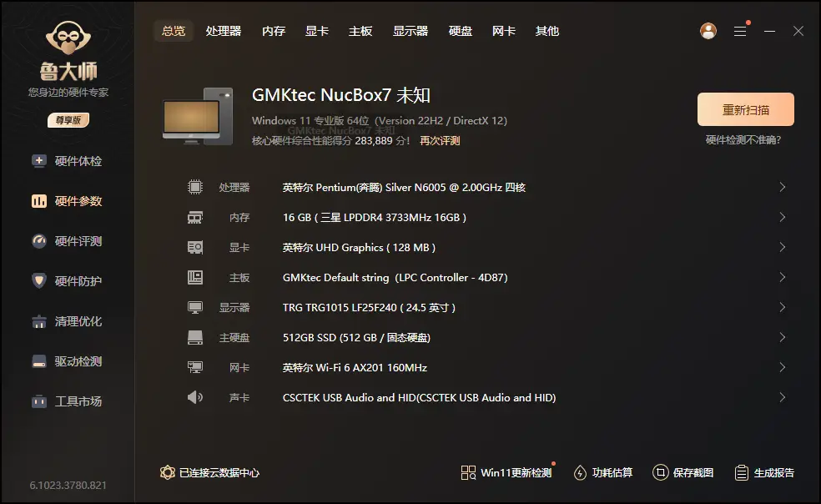This screenshot has width=821, height=504.
Task: Expand the 网卡 row chevron
Action: [x=783, y=367]
